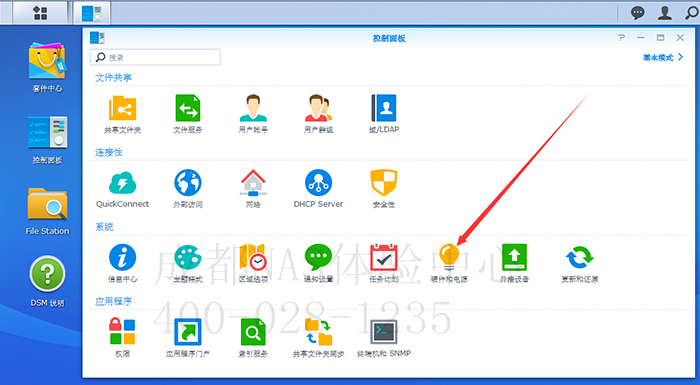Open Task Scheduler (任务计划) calendar icon
The image size is (700, 385).
(x=383, y=257)
